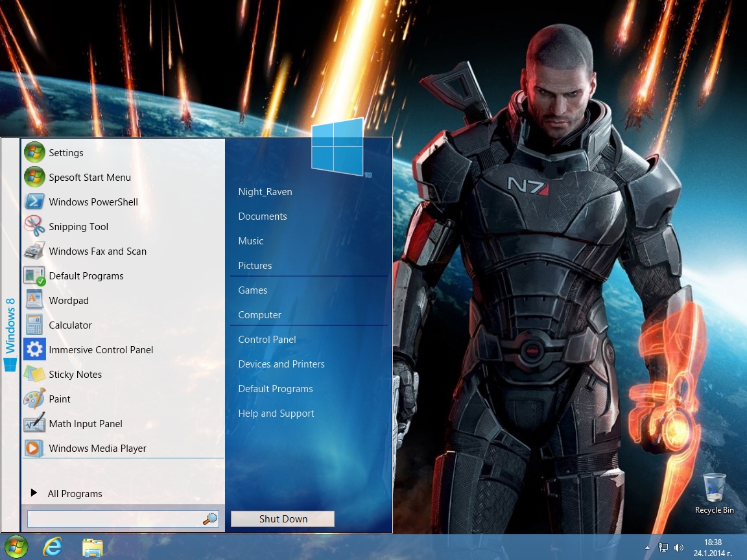The height and width of the screenshot is (560, 747).
Task: Select Computer in right pane
Action: [259, 315]
